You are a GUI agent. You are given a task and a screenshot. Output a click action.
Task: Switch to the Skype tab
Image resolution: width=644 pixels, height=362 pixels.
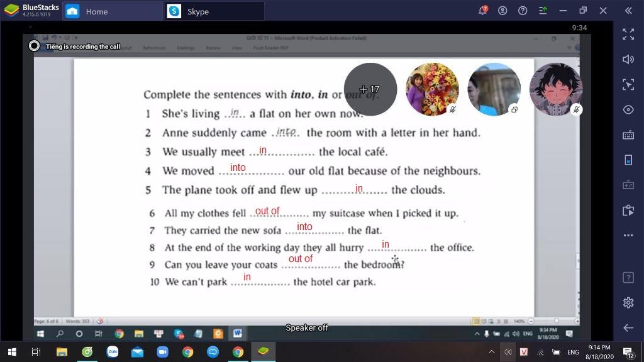pyautogui.click(x=214, y=11)
